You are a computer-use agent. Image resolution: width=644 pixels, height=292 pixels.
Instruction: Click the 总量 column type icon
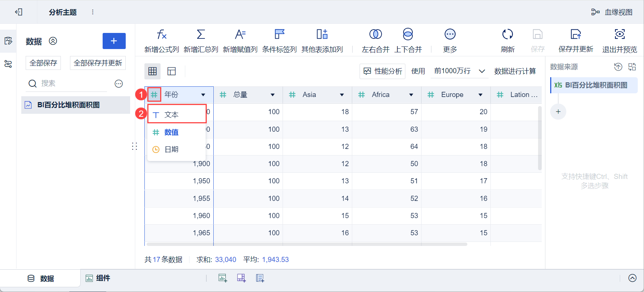point(223,95)
